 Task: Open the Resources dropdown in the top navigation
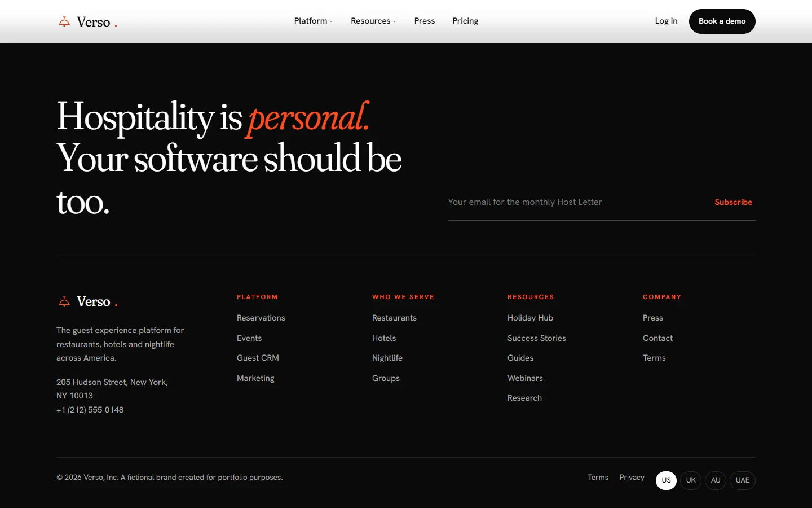(373, 21)
